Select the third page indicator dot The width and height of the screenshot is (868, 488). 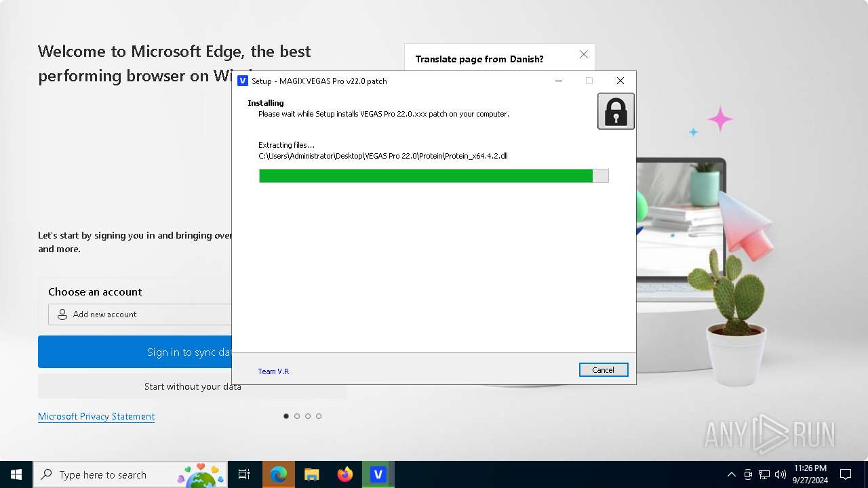coord(308,416)
